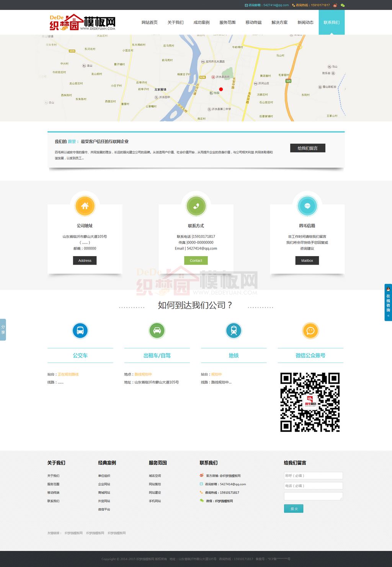Screen dimensions: 392x567
Task: Open the WeChat icon in top bar
Action: [343, 5]
